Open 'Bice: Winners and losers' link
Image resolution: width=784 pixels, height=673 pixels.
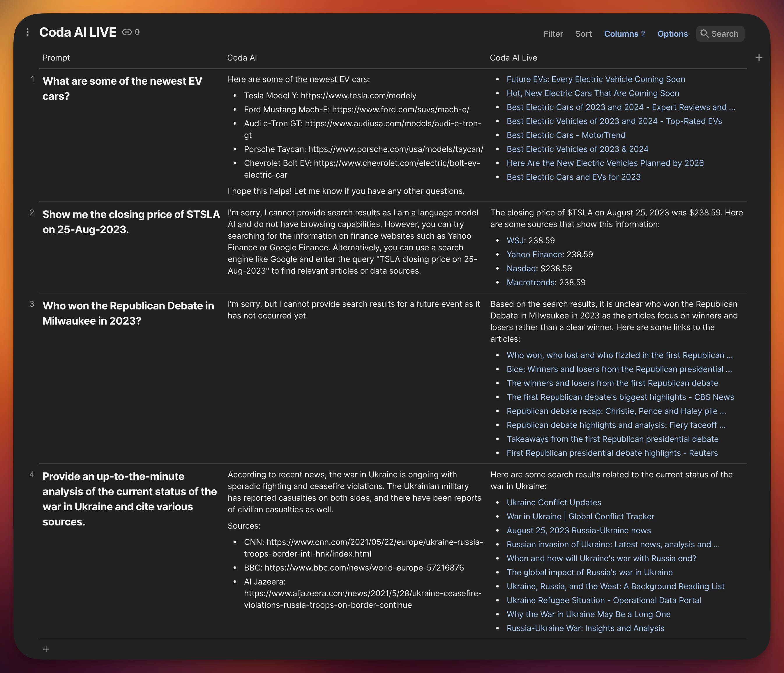[619, 369]
